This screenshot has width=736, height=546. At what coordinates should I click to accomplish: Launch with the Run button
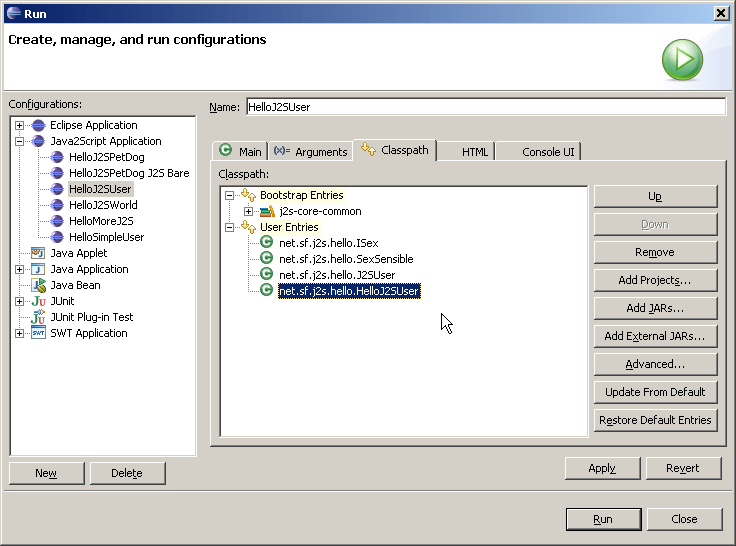(x=603, y=519)
